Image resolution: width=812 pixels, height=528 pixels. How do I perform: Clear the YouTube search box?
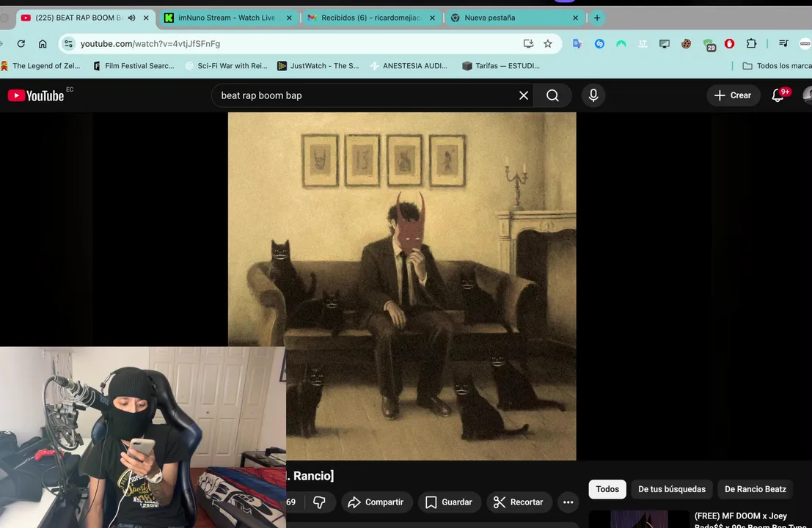click(x=524, y=95)
